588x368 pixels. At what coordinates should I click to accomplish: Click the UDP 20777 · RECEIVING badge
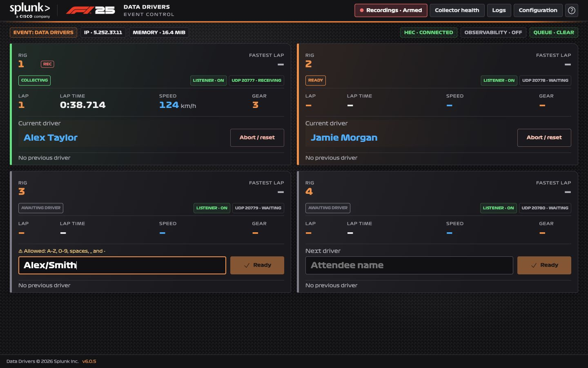pos(256,81)
